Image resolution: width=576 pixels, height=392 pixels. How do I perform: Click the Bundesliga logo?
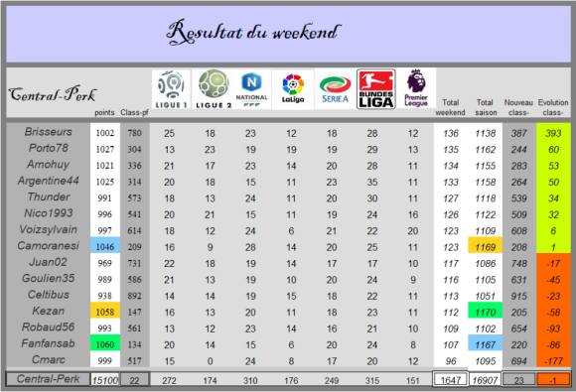376,89
